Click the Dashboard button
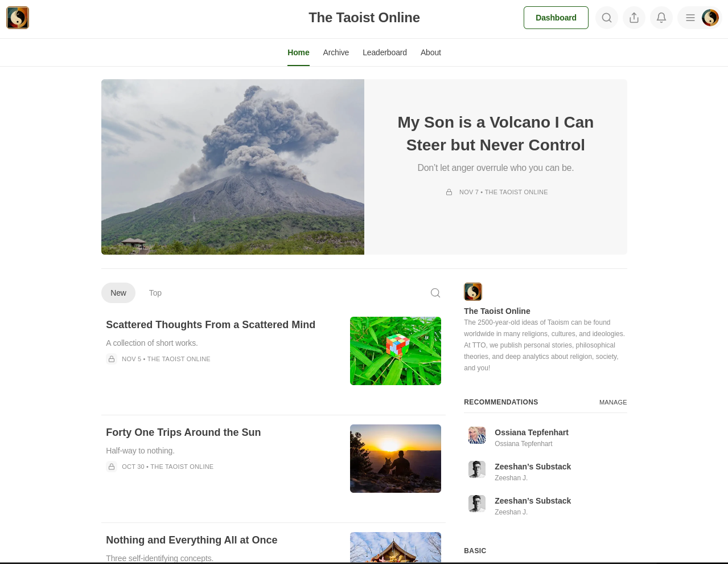Image resolution: width=728 pixels, height=564 pixels. click(x=556, y=18)
